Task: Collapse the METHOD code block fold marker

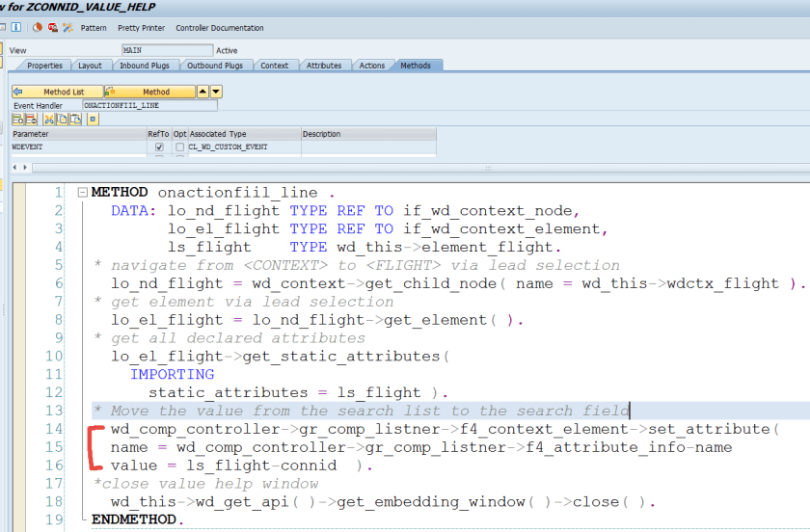Action: [83, 192]
